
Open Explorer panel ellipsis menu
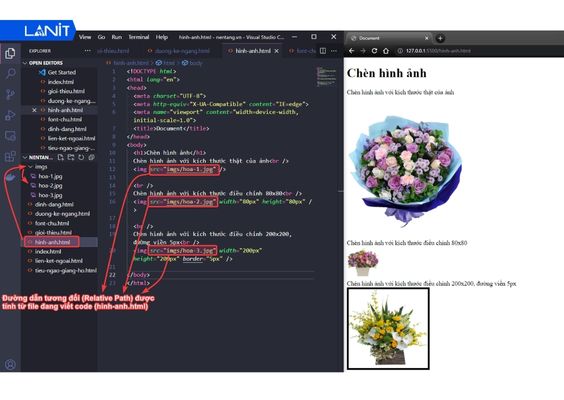click(x=87, y=51)
